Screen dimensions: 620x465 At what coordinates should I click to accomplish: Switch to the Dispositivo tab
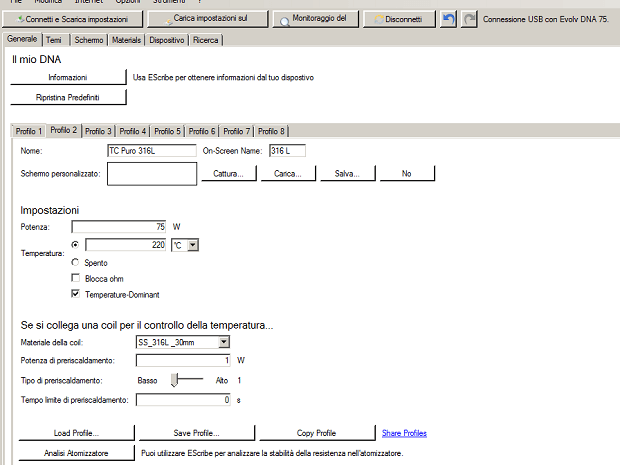(166, 40)
